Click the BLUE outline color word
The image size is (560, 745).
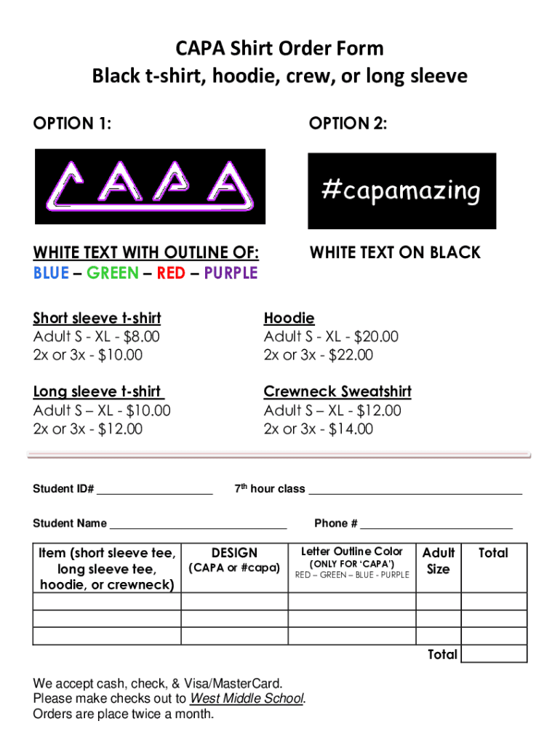51,273
